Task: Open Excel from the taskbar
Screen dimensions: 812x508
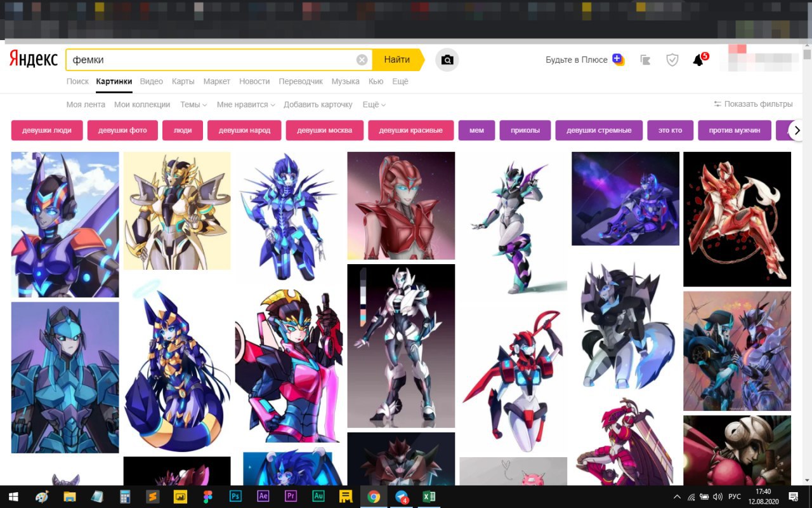Action: click(x=429, y=497)
